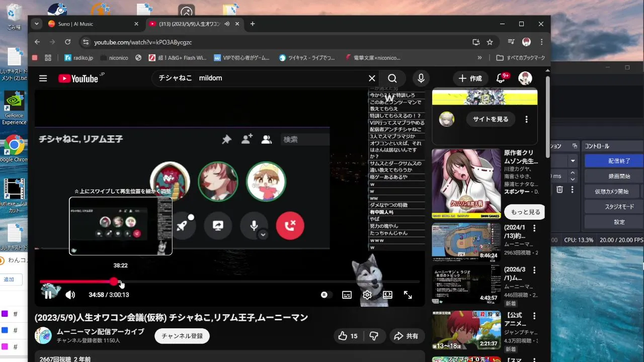This screenshot has width=644, height=362.
Task: Click the YouTube search magnifier button
Action: tap(392, 78)
